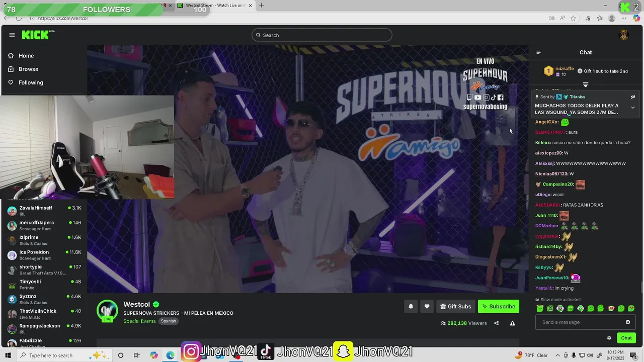Hide the pinned message with the eye icon
Image resolution: width=644 pixels, height=362 pixels.
[633, 97]
